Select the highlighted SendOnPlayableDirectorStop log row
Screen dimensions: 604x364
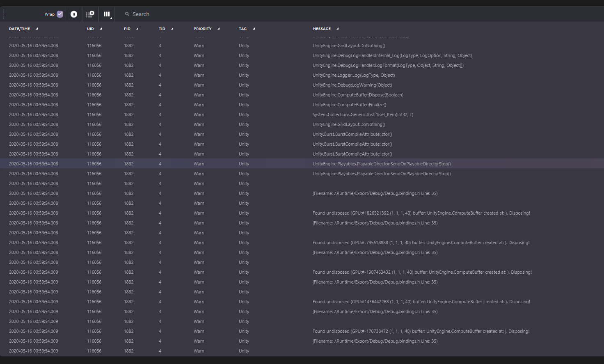click(381, 164)
